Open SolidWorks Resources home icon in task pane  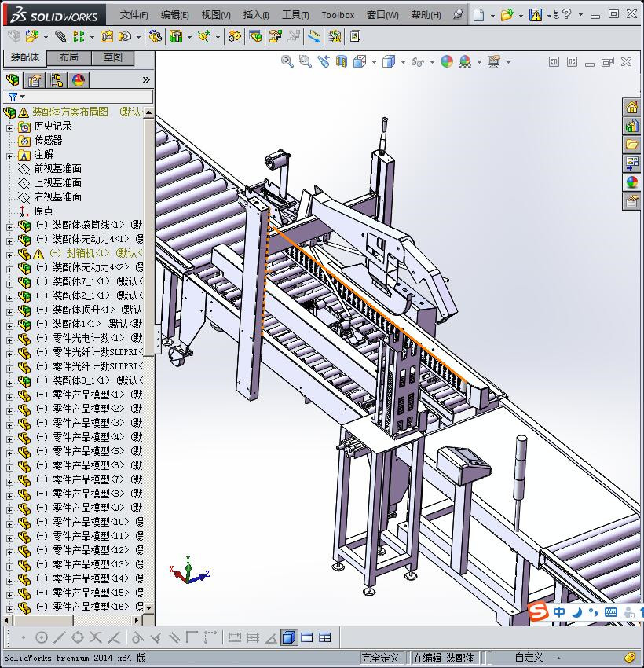631,108
